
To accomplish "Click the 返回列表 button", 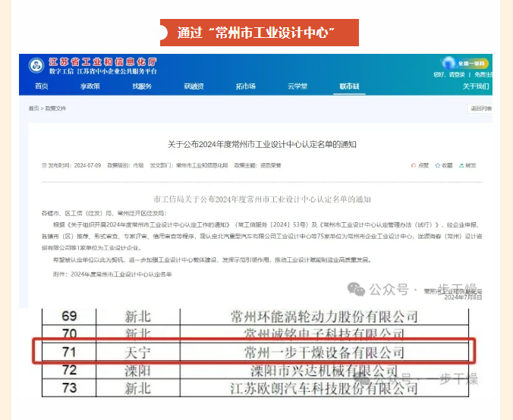I will coord(480,109).
